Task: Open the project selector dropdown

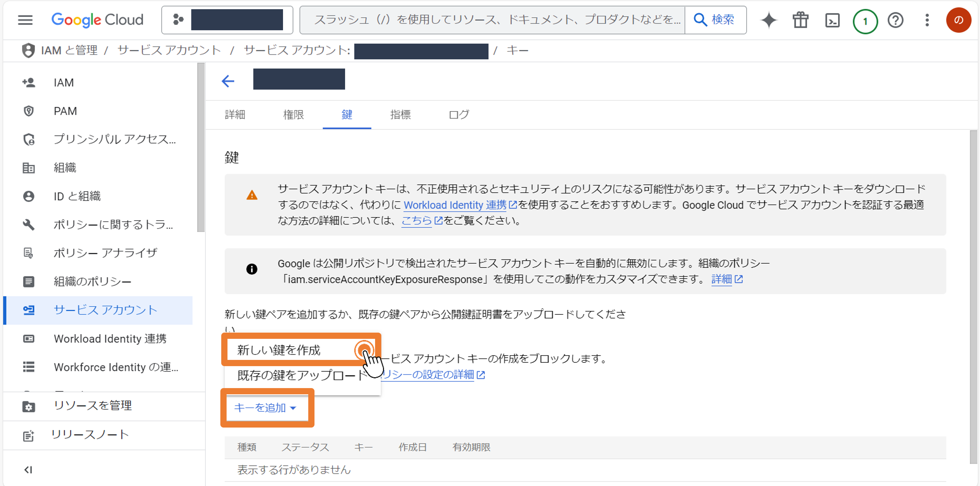Action: (227, 20)
